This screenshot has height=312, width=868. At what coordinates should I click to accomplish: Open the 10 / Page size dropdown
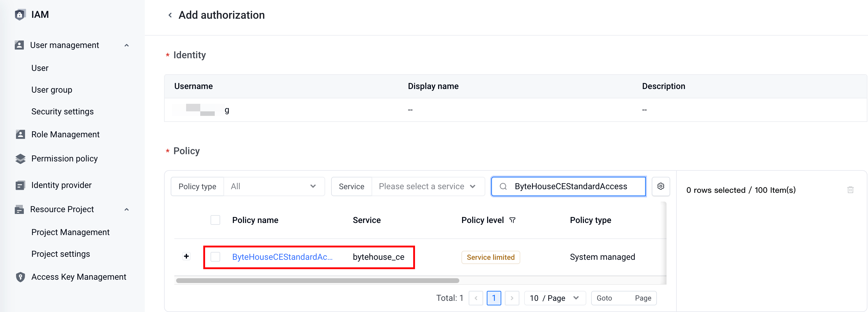pos(555,298)
